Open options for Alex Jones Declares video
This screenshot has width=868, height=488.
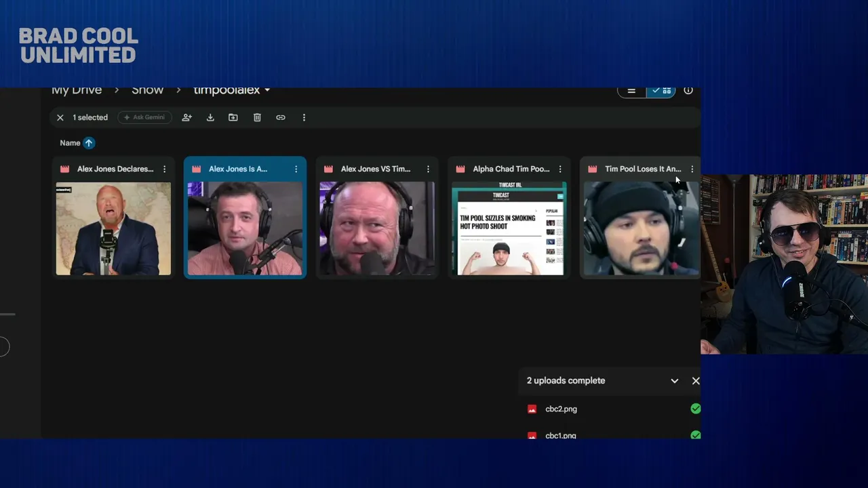point(164,169)
